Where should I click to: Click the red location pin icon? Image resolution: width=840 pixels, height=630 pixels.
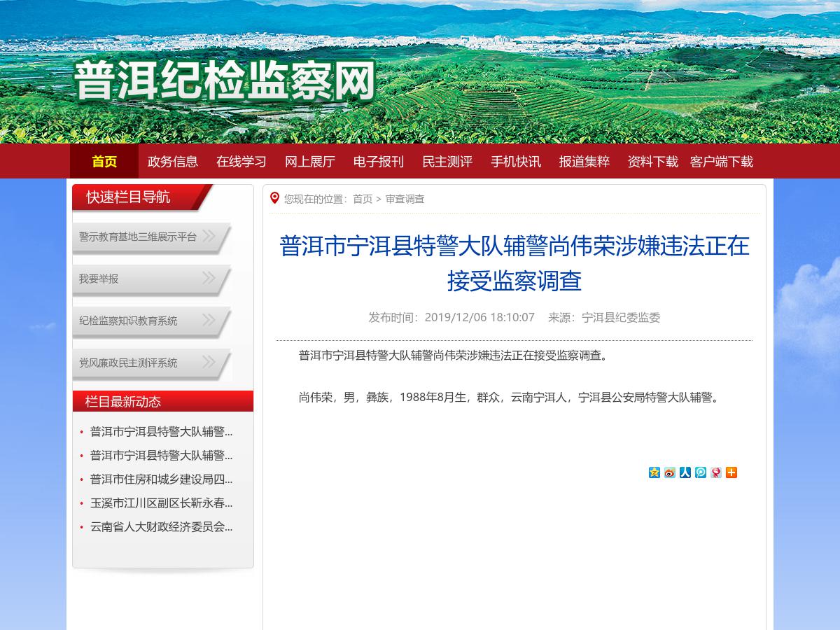275,198
